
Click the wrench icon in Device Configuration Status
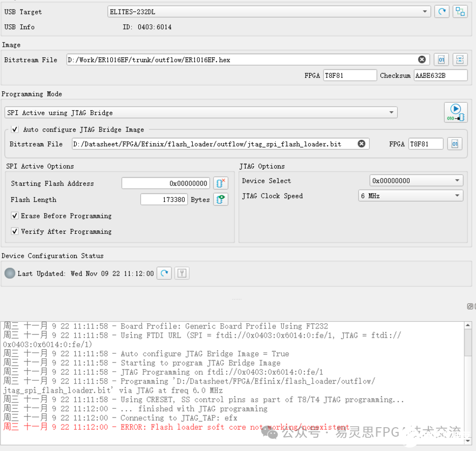182,273
